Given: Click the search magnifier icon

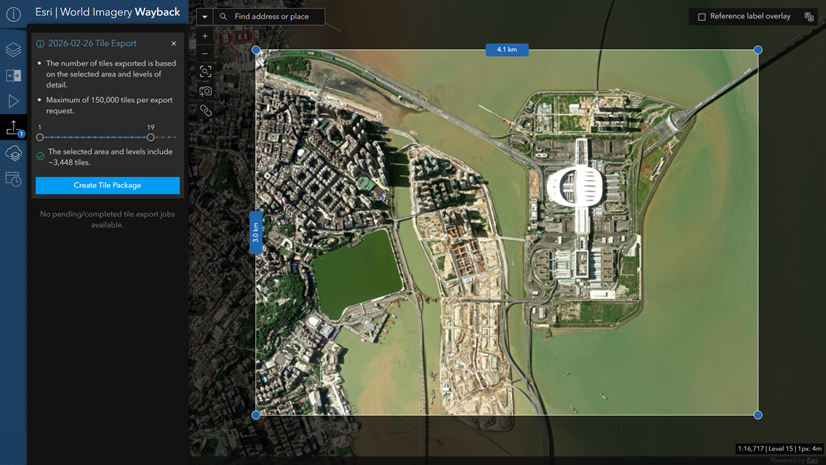Looking at the screenshot, I should tap(223, 17).
